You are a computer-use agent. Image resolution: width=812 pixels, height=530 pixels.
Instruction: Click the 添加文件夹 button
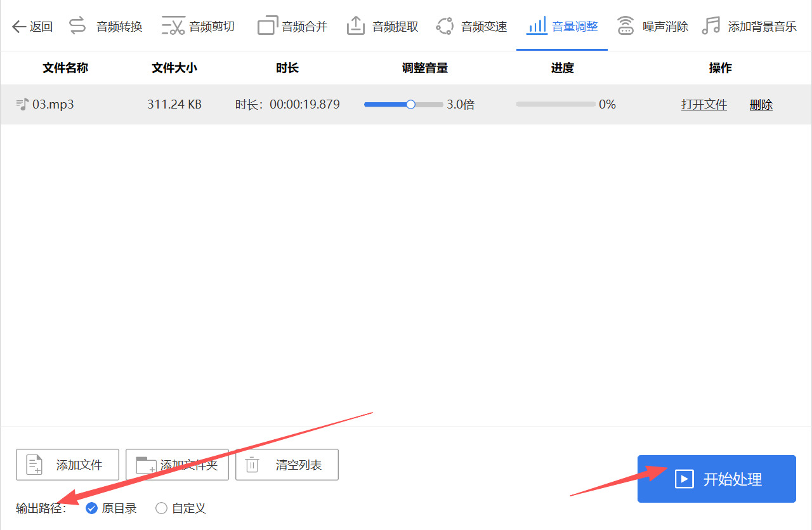click(177, 465)
